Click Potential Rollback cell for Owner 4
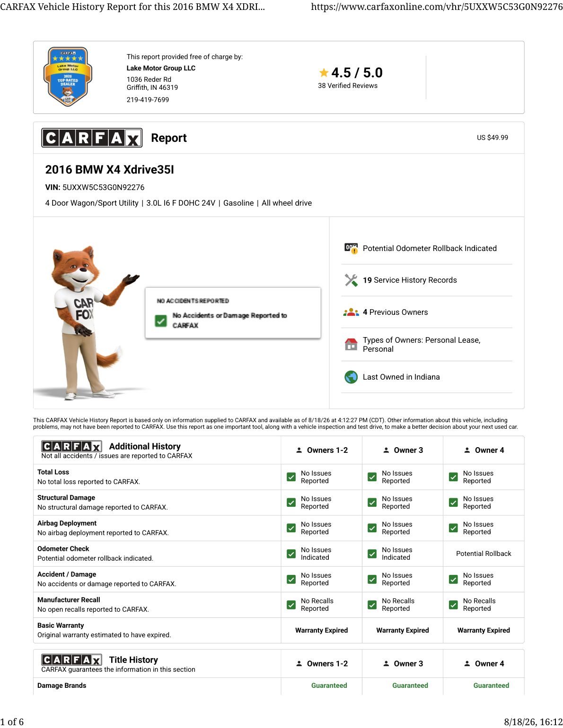Viewport: 563px width, 728px height. (x=484, y=554)
